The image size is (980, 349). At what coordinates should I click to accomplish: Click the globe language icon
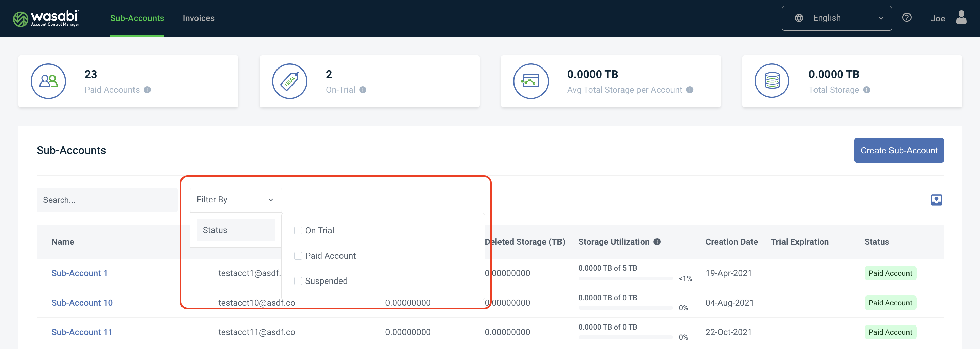(799, 18)
